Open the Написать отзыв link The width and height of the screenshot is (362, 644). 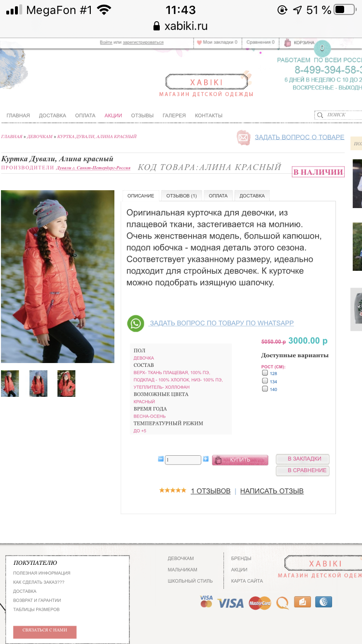272,491
